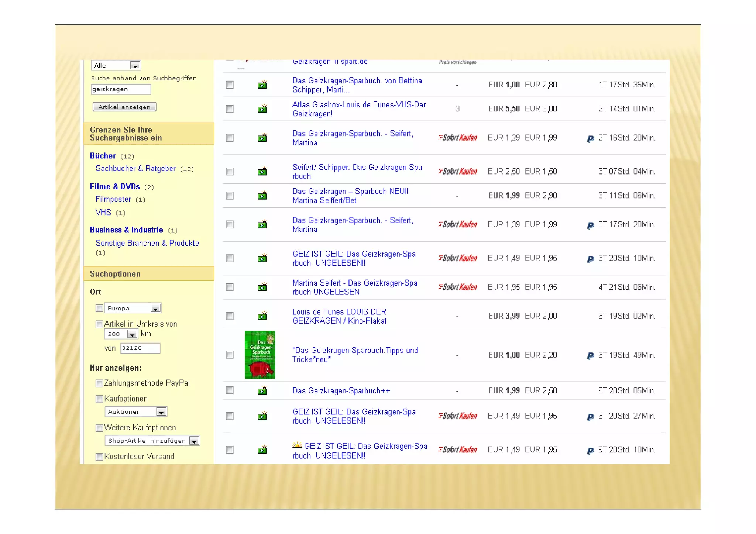Screen dimensions: 756x534
Task: Click the green Geizkragen-Sparbuch book thumbnail
Action: pos(260,355)
